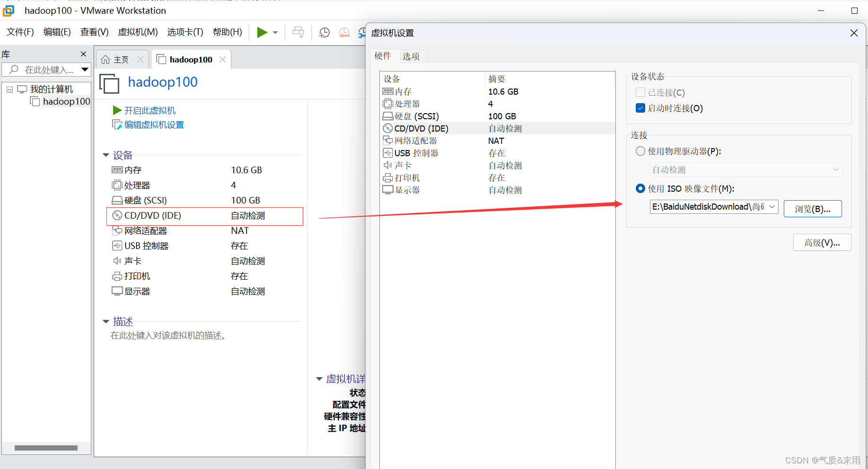Click the revert snapshot toolbar icon

pos(344,32)
